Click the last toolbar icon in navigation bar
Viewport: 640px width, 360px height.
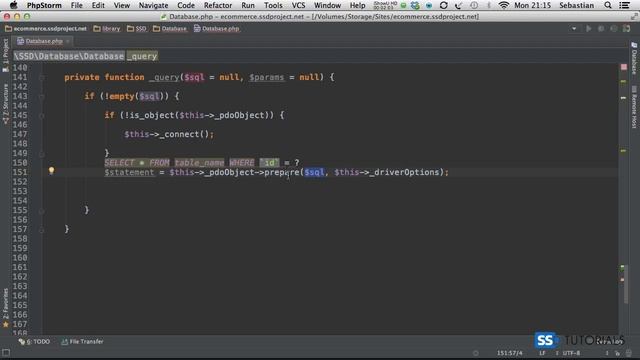627,29
